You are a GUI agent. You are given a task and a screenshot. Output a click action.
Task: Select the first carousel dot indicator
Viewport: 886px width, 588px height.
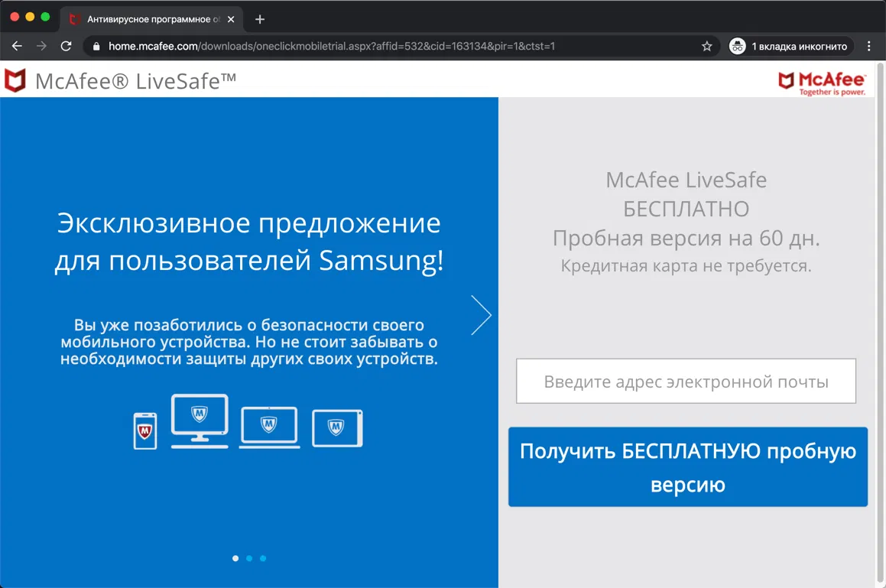[x=235, y=558]
